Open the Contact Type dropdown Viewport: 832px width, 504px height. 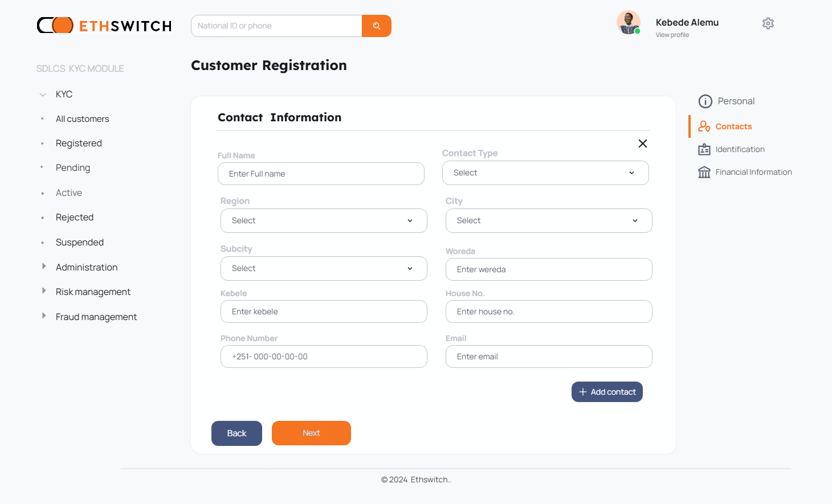coord(545,173)
